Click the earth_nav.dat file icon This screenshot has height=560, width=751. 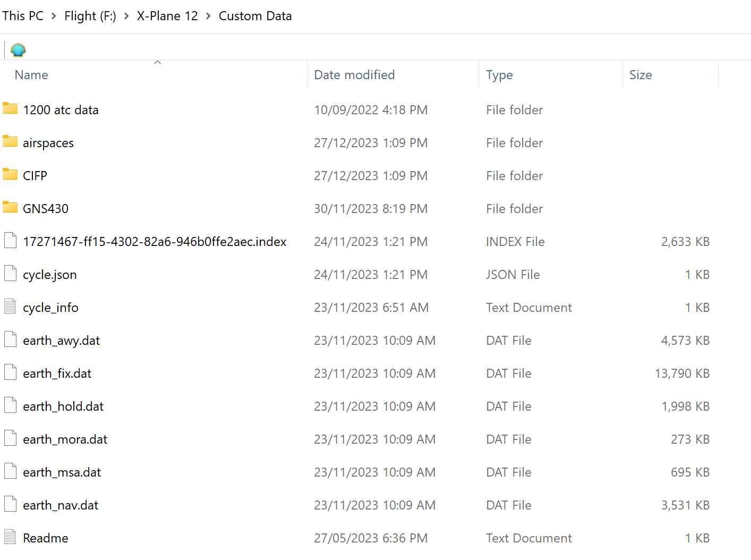pyautogui.click(x=10, y=504)
